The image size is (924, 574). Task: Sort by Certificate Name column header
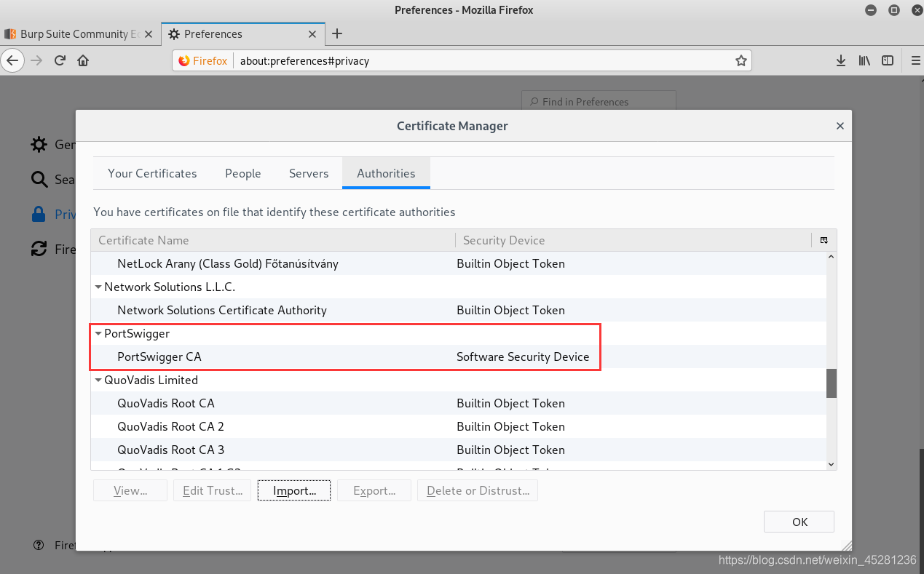[x=273, y=240]
